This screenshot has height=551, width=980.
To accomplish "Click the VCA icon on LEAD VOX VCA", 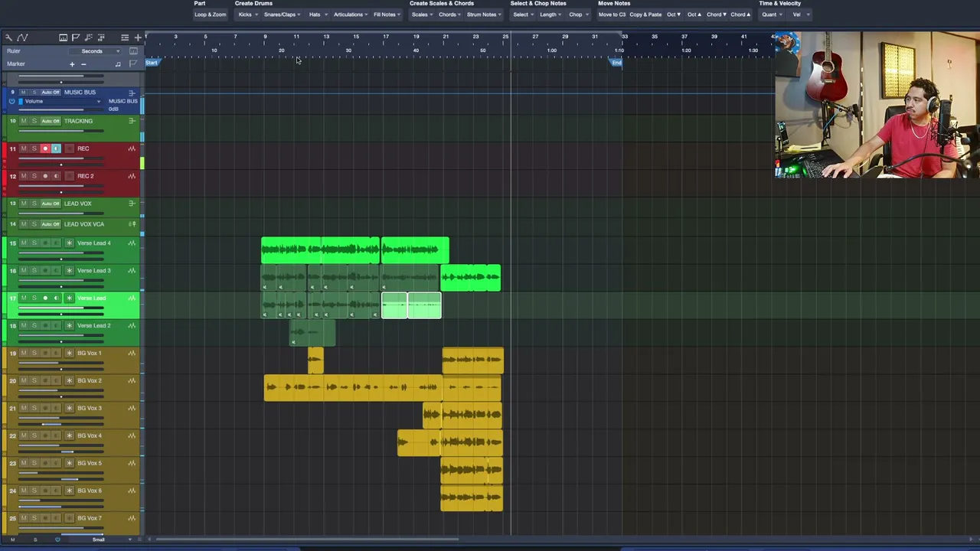I will pyautogui.click(x=132, y=224).
